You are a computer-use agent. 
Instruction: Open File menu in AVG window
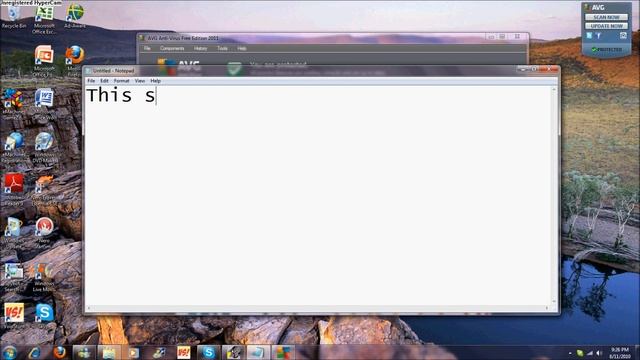coord(147,48)
